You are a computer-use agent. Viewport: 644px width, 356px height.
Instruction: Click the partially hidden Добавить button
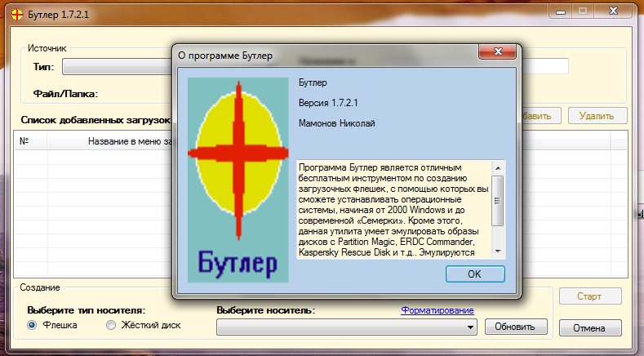point(541,116)
